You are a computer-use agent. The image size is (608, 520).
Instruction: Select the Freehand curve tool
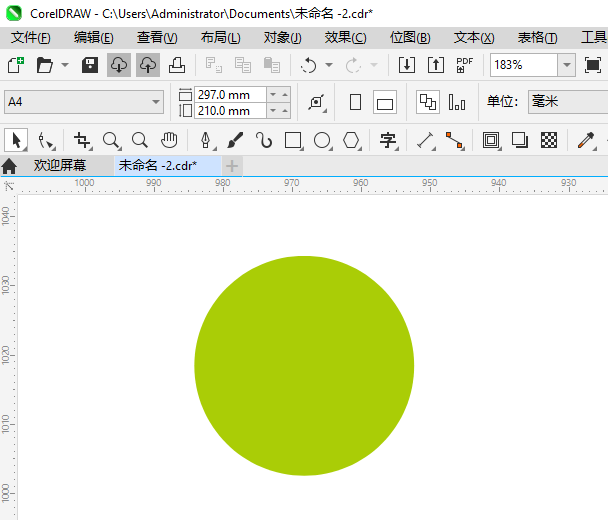click(x=264, y=140)
